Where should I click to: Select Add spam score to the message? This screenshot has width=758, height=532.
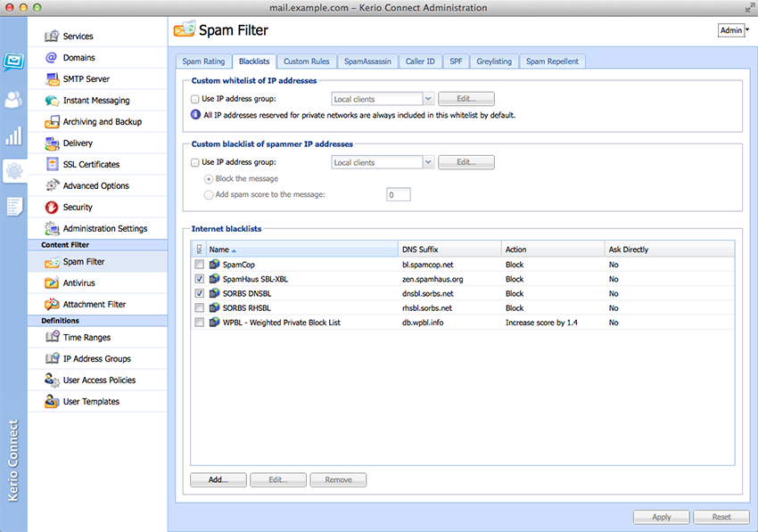click(x=209, y=194)
